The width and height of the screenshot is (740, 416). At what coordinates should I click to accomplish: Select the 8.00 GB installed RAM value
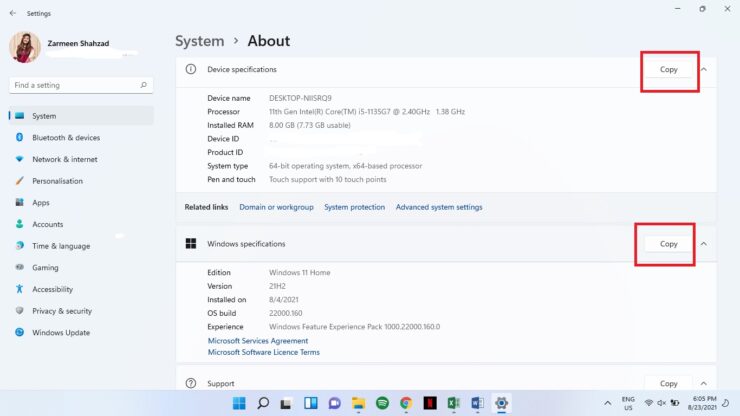[x=310, y=125]
